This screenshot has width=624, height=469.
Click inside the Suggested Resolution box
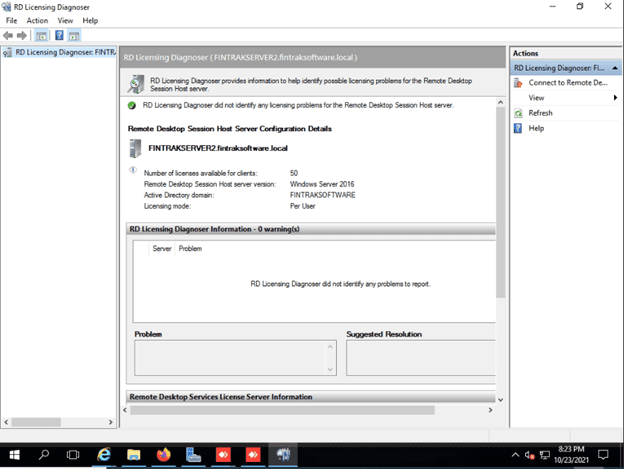[421, 358]
